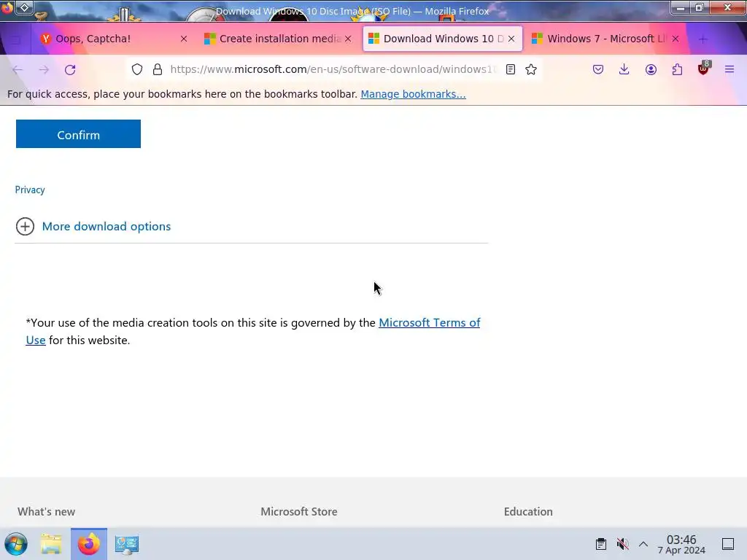Open uBlock Origin extension icon
This screenshot has height=560, width=747.
tap(704, 69)
